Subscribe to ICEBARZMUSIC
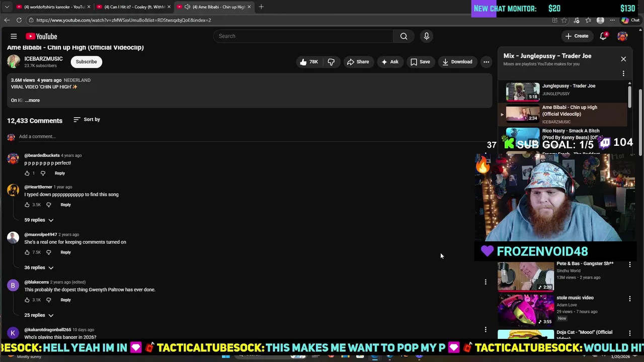 click(86, 62)
